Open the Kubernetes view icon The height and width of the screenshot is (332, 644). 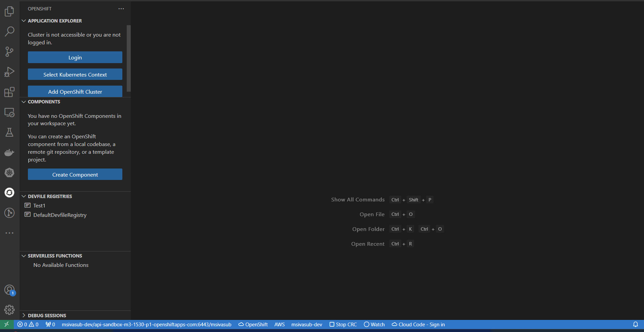click(x=9, y=173)
